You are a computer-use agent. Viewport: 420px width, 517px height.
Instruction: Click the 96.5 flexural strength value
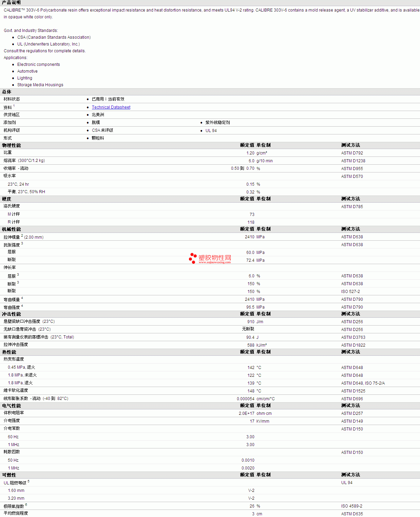pos(250,307)
